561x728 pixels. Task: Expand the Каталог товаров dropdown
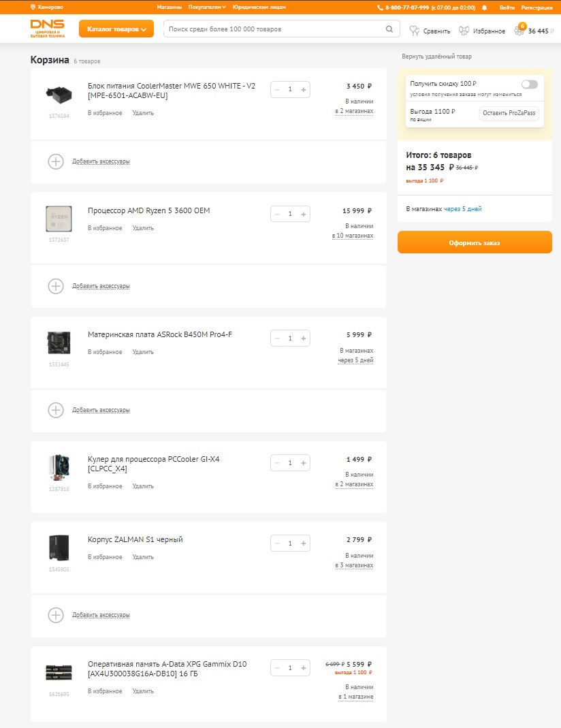pos(116,29)
